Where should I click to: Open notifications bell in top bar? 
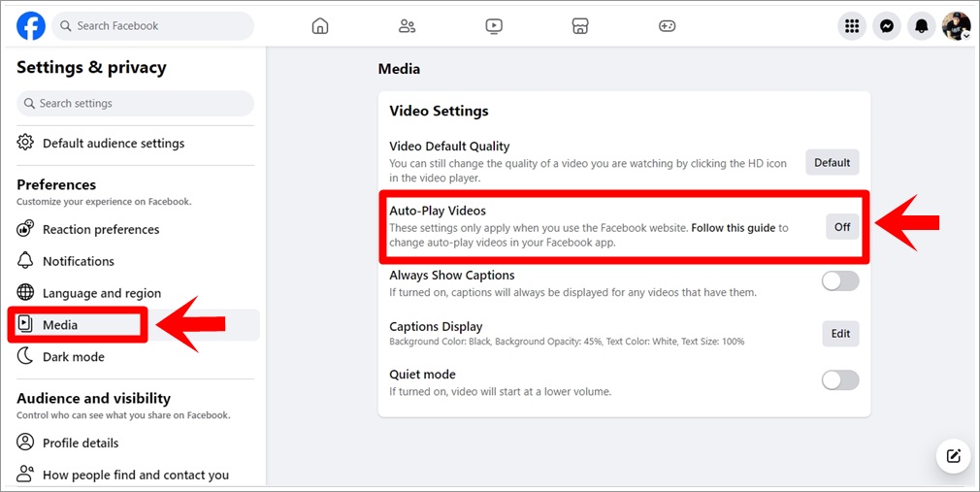921,25
